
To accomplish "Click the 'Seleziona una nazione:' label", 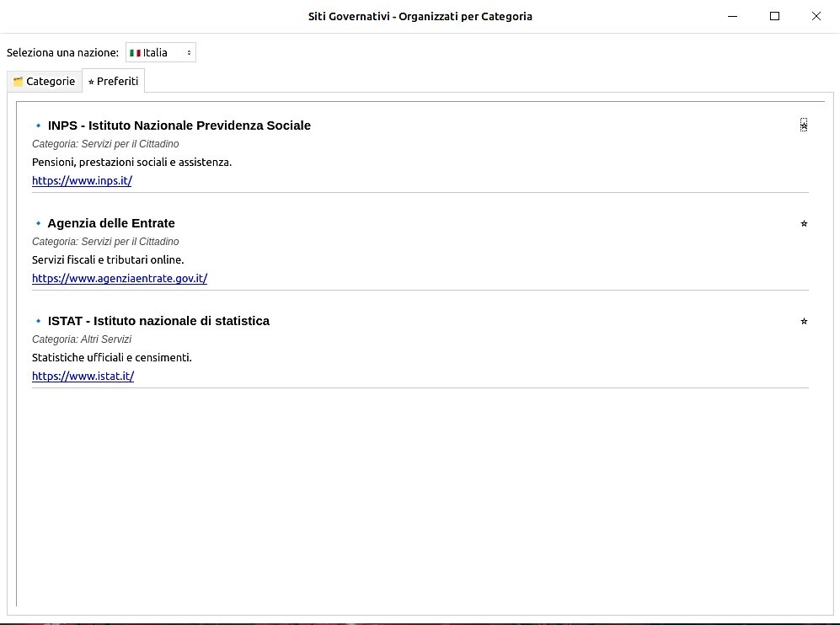I will pyautogui.click(x=62, y=52).
